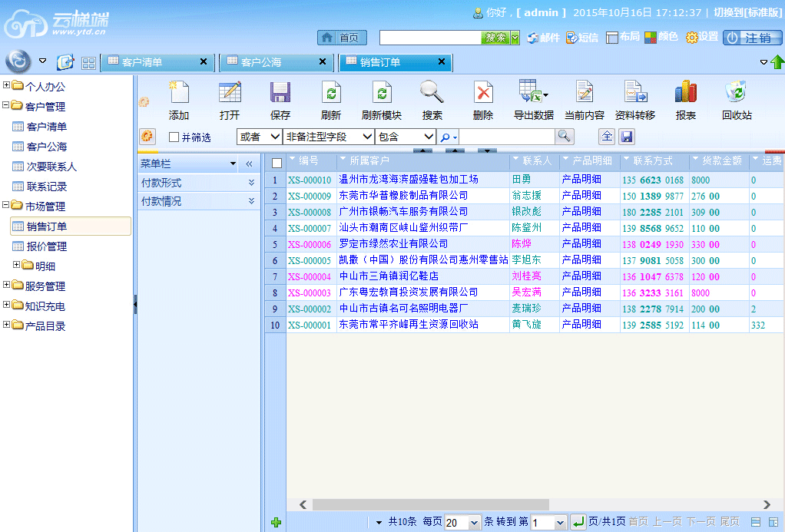Screen dimensions: 785x532
Task: Click the orange gear icon beside filter row
Action: (147, 136)
